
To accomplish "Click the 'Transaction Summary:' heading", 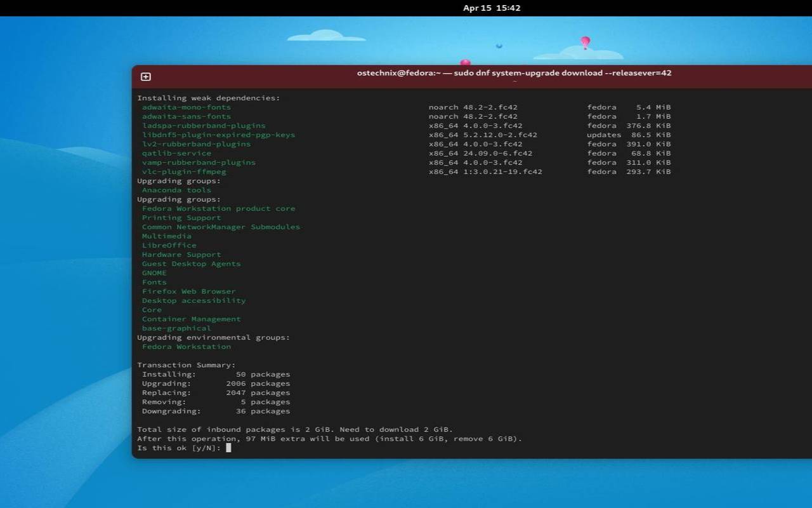I will click(187, 365).
